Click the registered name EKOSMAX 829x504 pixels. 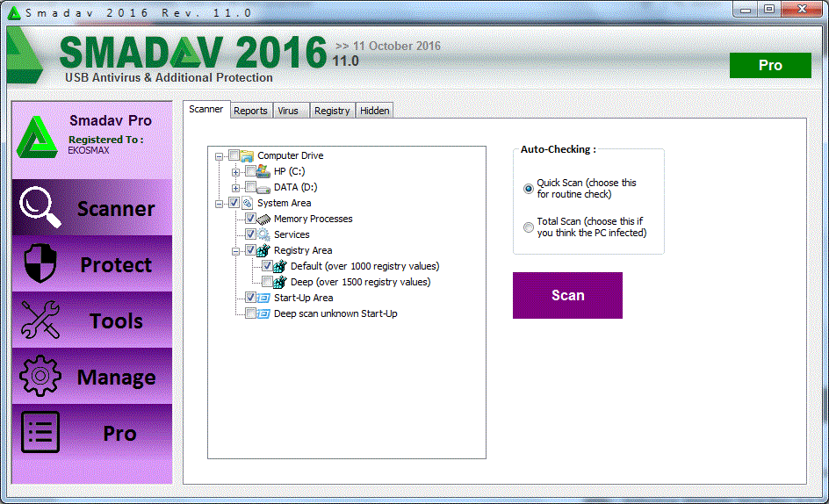(x=89, y=150)
